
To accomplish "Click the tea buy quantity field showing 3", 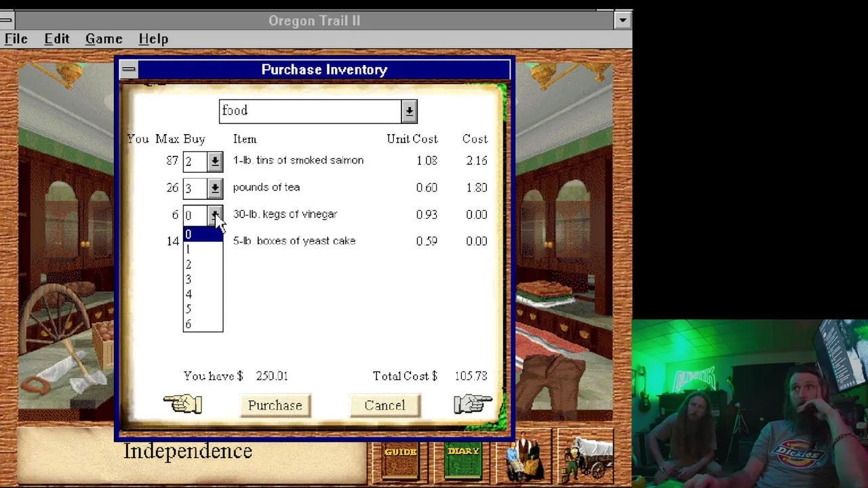I will [195, 188].
